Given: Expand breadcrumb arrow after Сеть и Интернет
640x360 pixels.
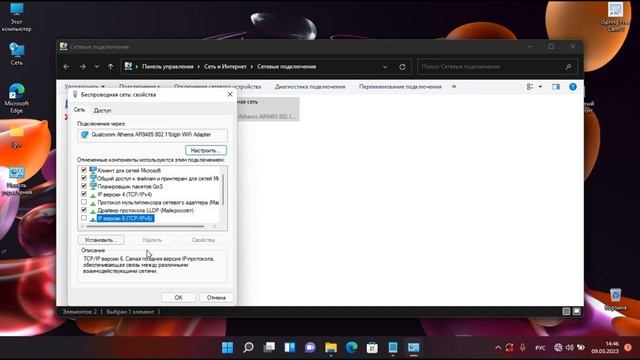Looking at the screenshot, I should 252,67.
